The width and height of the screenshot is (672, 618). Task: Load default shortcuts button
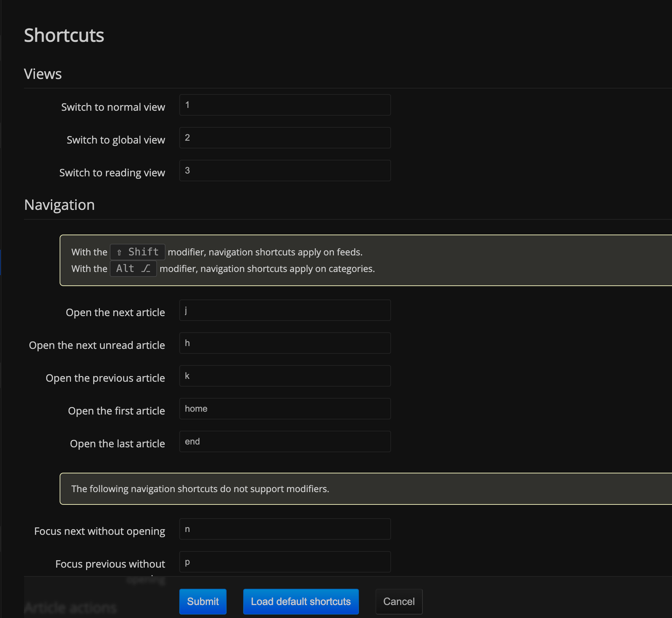tap(301, 601)
